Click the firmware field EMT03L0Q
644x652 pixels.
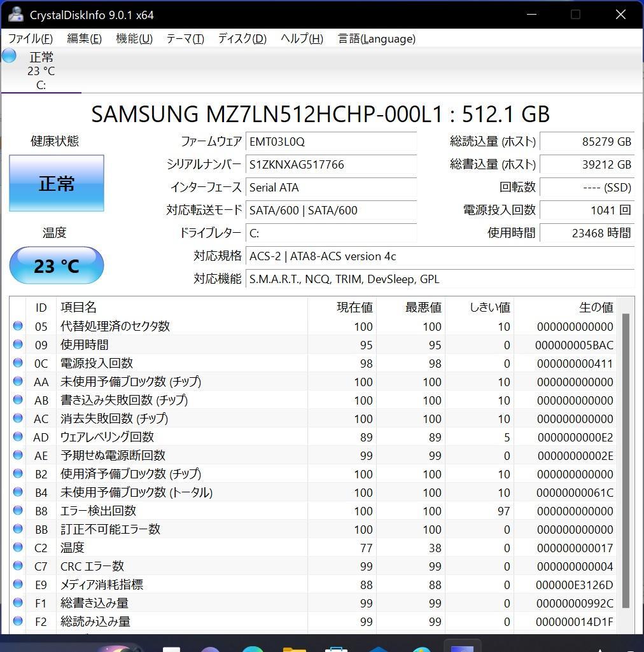tap(331, 141)
